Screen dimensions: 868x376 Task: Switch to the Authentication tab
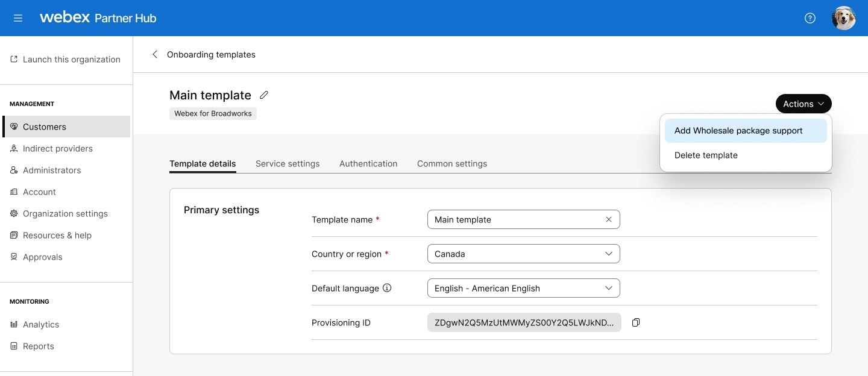tap(368, 163)
